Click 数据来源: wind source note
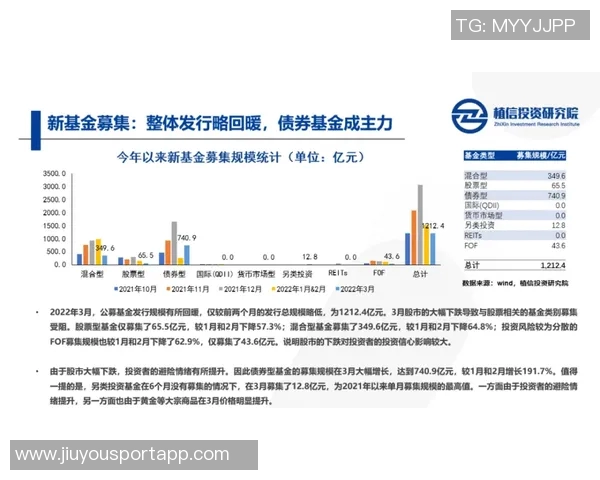600x480 pixels. (x=515, y=283)
